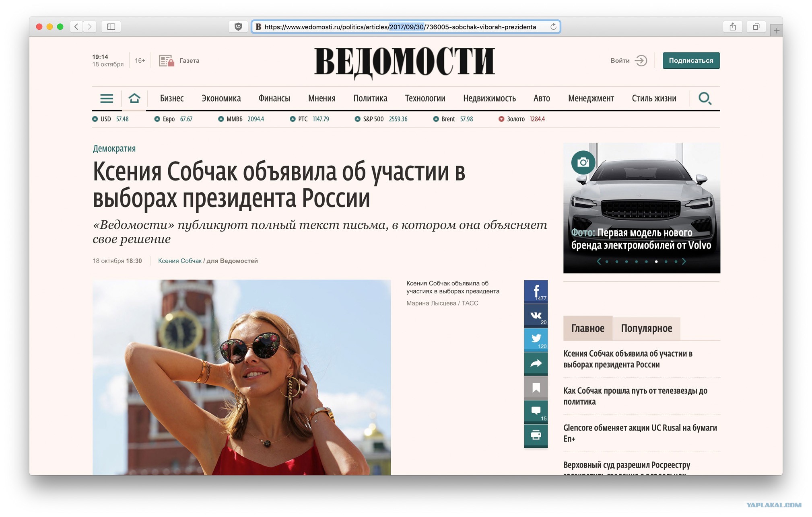Select the seventh (active) carousel dot
Viewport: 812px width, 517px height.
(x=656, y=262)
